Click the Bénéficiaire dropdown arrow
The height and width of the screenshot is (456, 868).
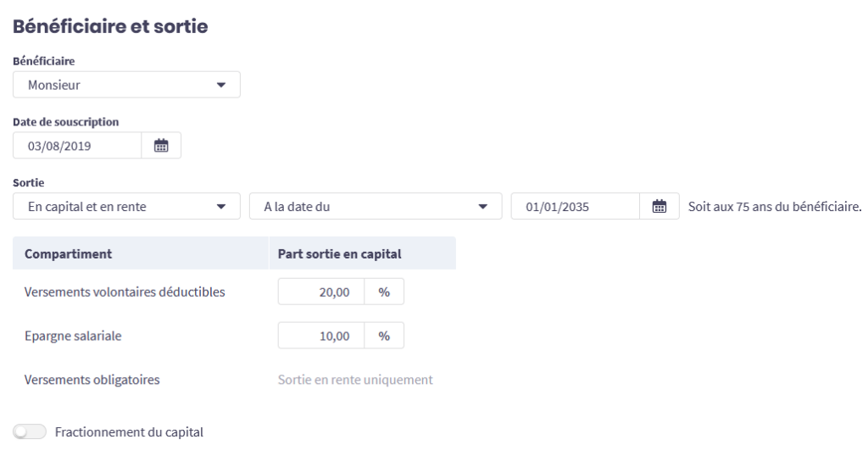222,85
